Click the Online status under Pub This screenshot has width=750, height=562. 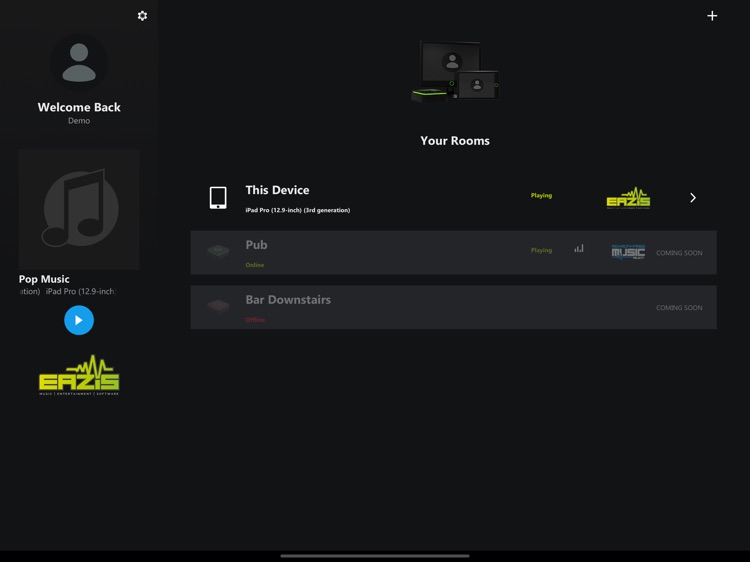coord(254,265)
